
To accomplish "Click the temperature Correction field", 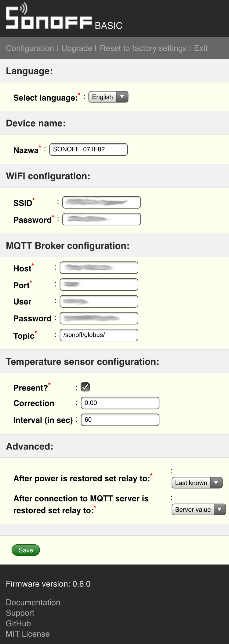I will (120, 403).
